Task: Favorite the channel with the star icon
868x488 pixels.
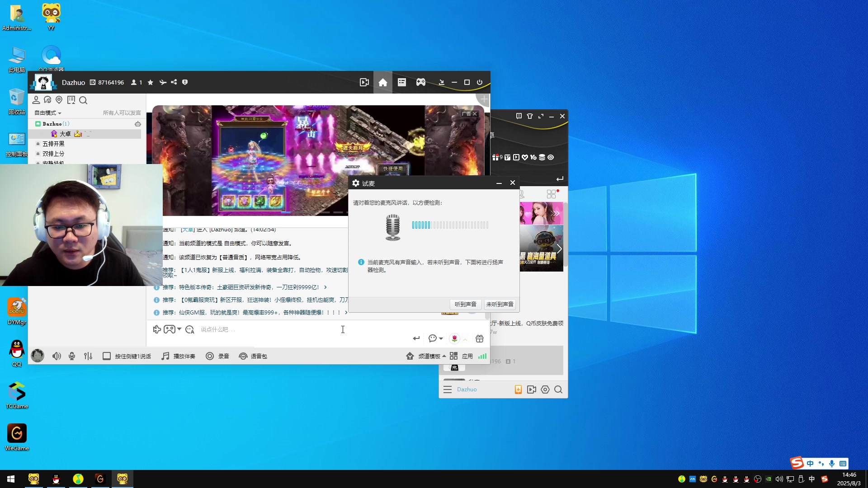Action: click(151, 82)
